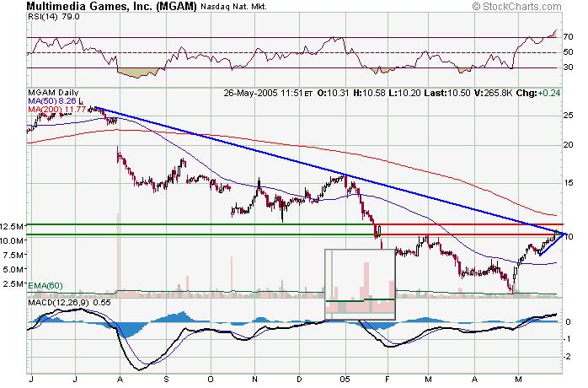
Task: Click the RSI 70 level label
Action: tap(568, 37)
